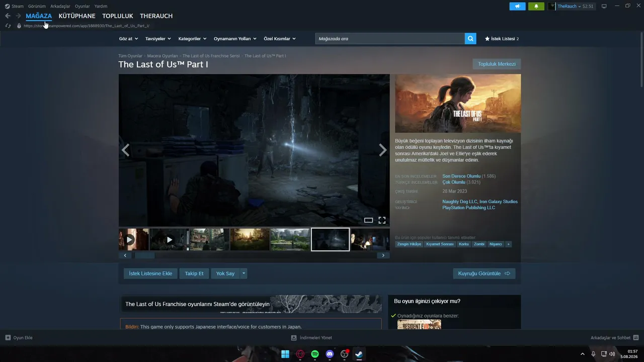This screenshot has height=362, width=644.
Task: Open İndirmeleri Yönet downloads manager
Action: point(311,338)
